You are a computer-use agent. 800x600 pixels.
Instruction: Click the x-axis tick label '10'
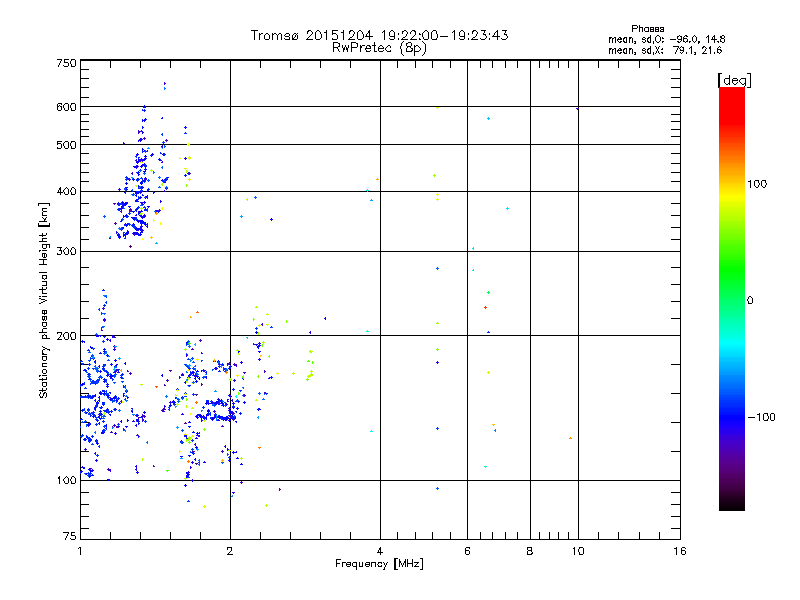tap(578, 551)
